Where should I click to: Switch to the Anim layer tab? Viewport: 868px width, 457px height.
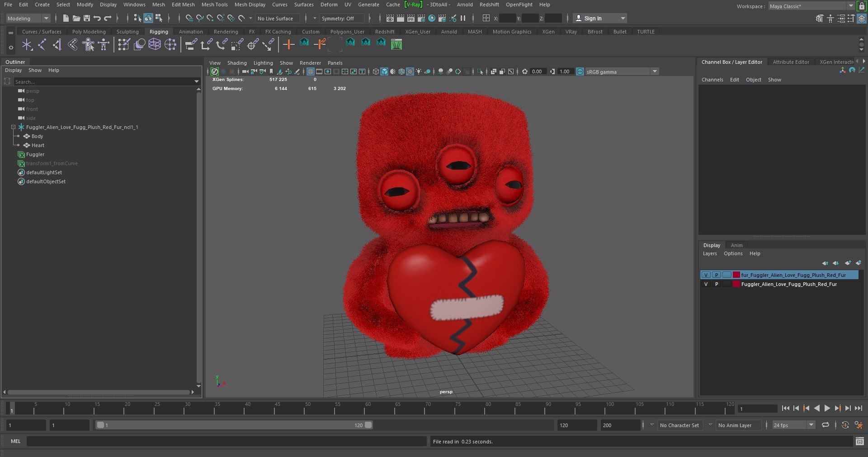coord(736,245)
